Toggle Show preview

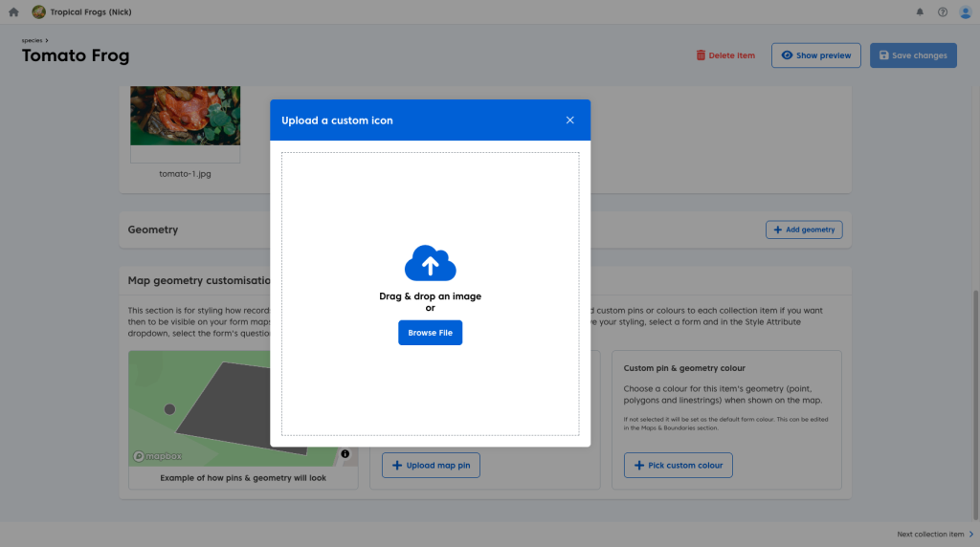pos(816,55)
